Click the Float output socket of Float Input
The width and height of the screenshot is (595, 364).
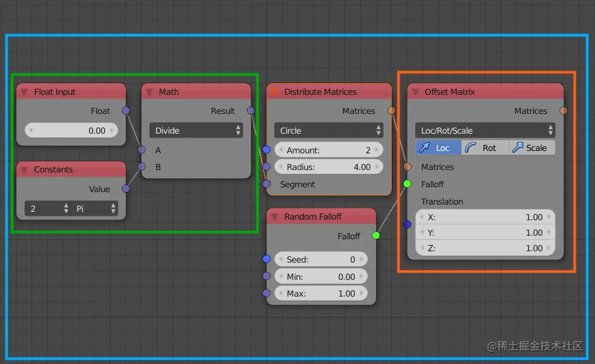125,110
